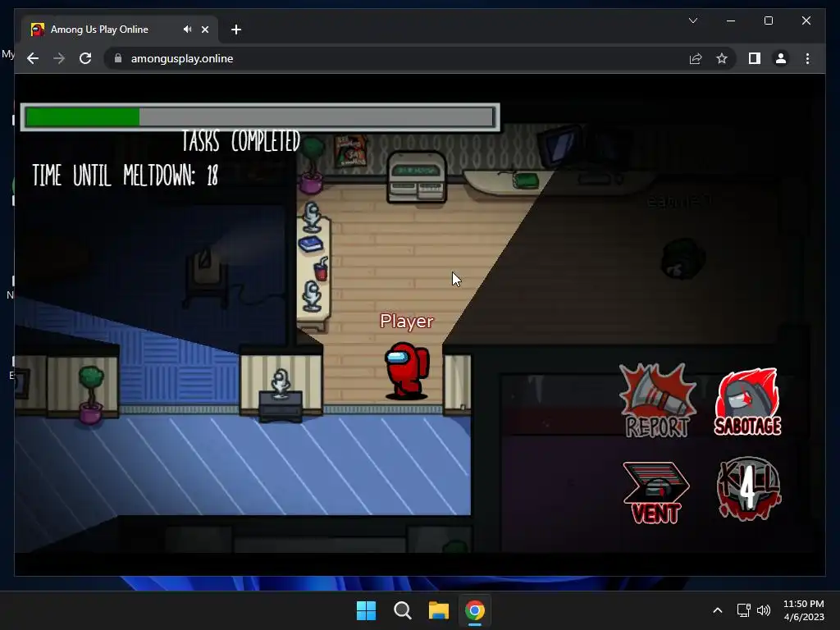Image resolution: width=840 pixels, height=630 pixels.
Task: Click the green phone on the desk
Action: coord(525,180)
